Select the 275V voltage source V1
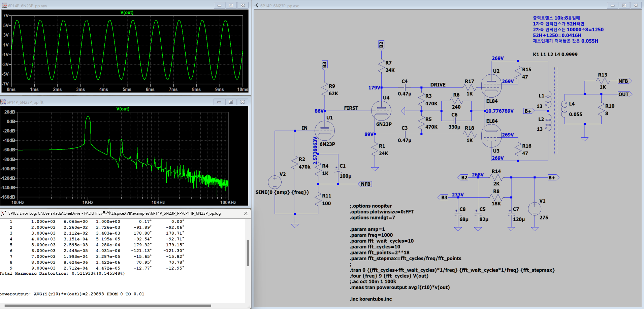 tap(535, 209)
